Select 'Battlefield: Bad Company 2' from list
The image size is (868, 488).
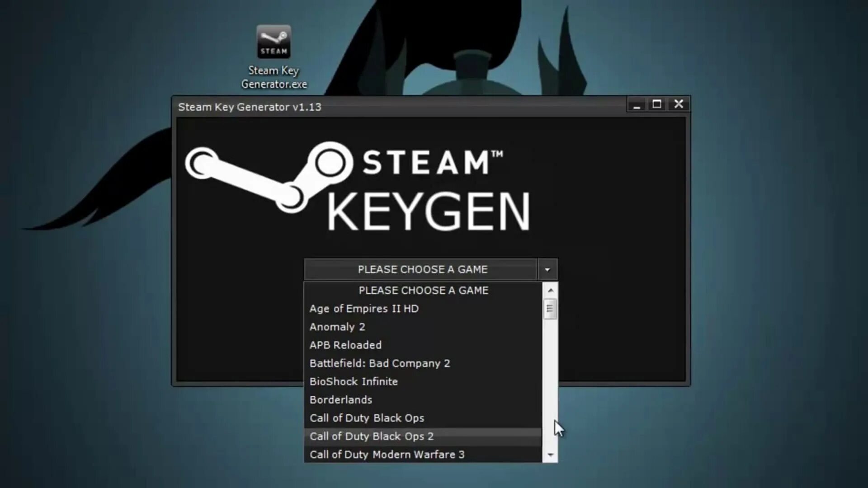pos(379,363)
